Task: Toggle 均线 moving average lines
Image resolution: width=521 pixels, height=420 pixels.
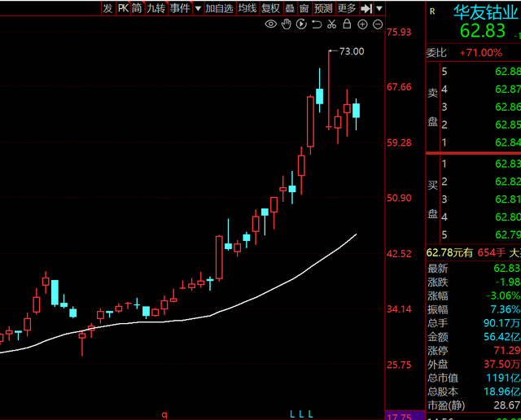Action: pos(247,8)
